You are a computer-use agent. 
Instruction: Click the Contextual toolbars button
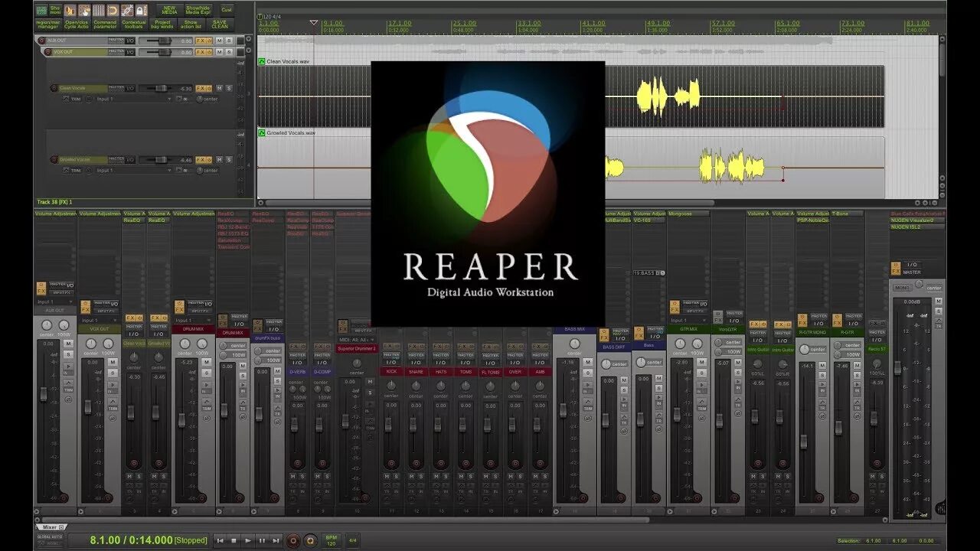point(134,24)
